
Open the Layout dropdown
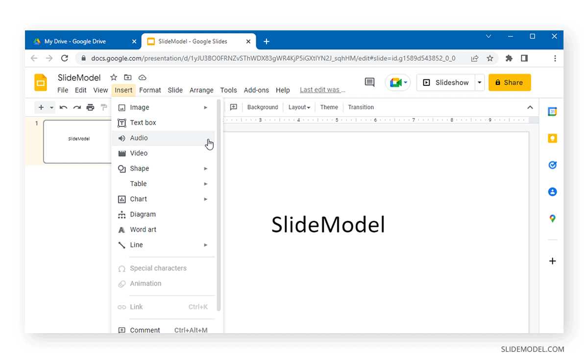[299, 107]
